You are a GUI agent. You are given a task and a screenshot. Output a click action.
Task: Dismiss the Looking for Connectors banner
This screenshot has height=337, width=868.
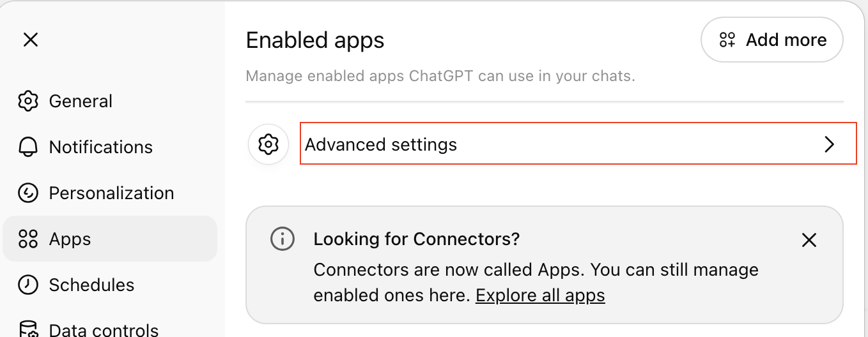click(809, 240)
